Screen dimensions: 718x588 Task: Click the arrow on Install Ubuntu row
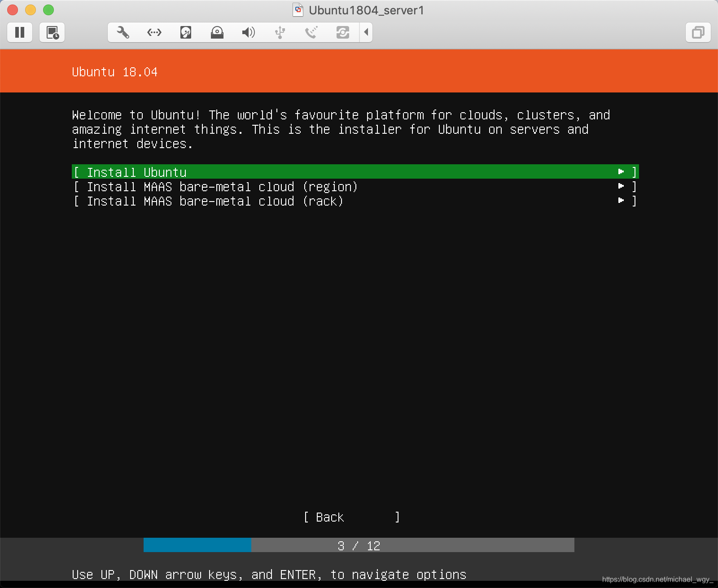(621, 171)
